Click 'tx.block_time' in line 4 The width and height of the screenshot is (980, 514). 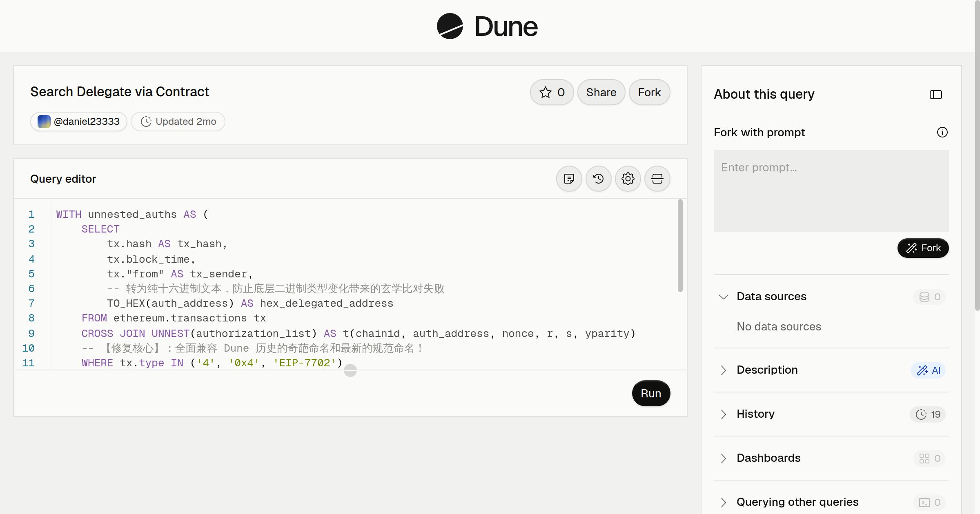pyautogui.click(x=148, y=259)
